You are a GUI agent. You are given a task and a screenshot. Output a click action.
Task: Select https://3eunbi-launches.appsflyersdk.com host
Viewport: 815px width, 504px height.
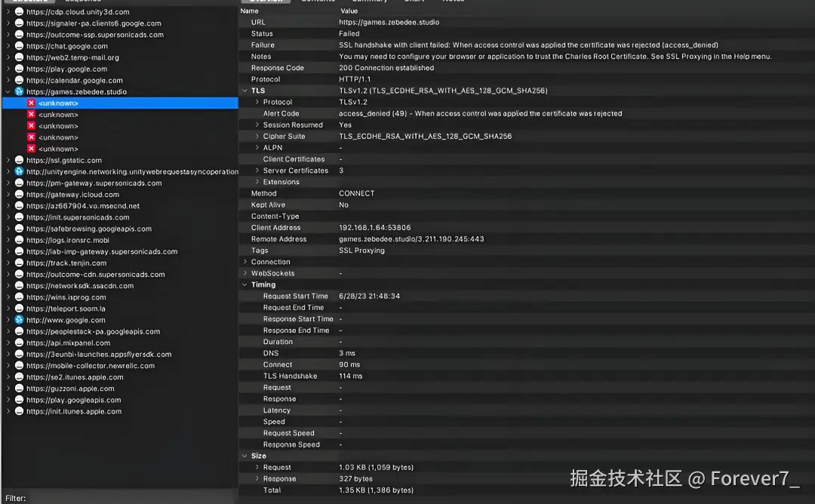click(x=99, y=355)
